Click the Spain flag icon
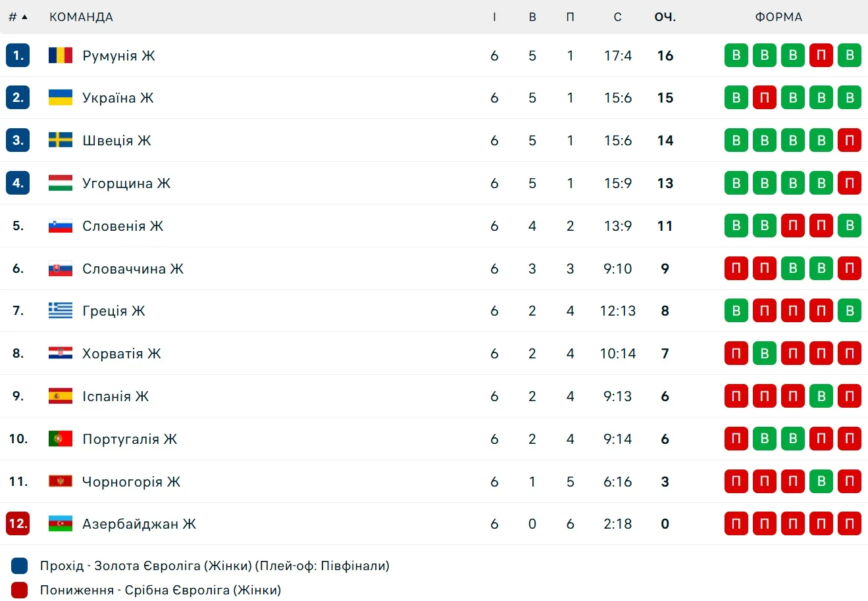The height and width of the screenshot is (601, 868). click(x=60, y=396)
